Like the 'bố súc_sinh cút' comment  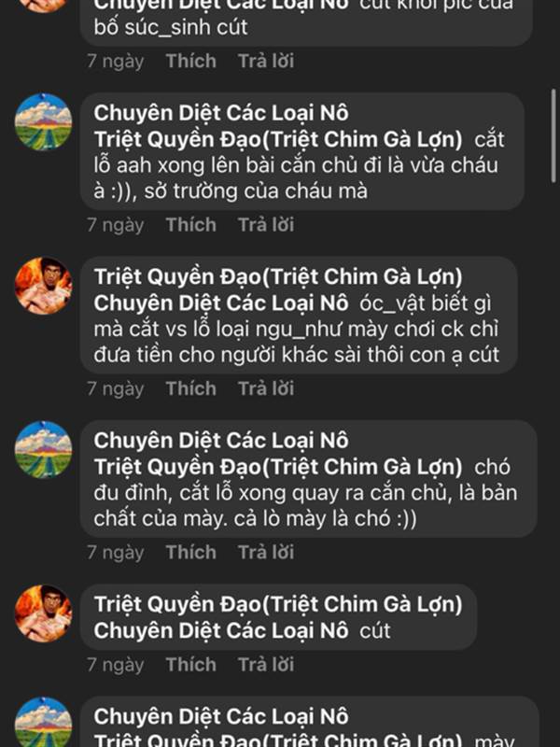[191, 61]
